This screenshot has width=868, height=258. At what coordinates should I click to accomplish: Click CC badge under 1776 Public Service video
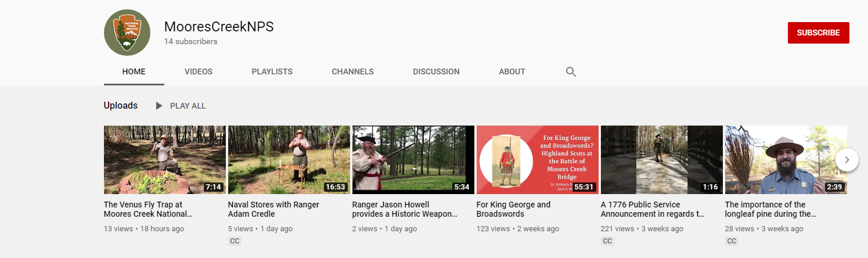tap(607, 241)
